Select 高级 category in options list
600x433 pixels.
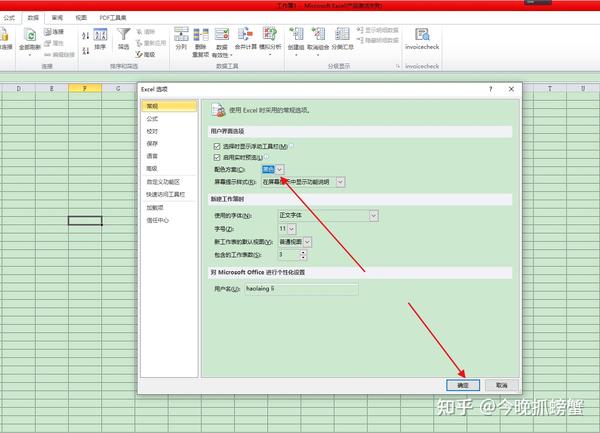tap(170, 168)
